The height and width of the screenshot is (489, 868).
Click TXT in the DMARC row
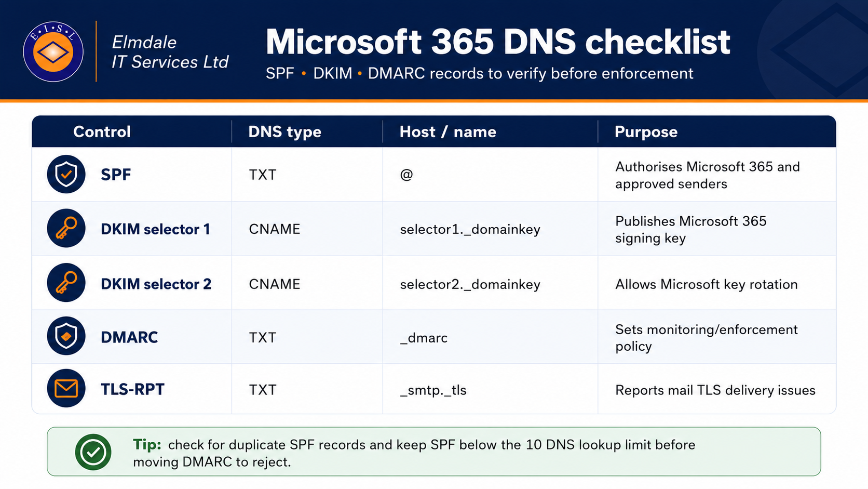263,338
